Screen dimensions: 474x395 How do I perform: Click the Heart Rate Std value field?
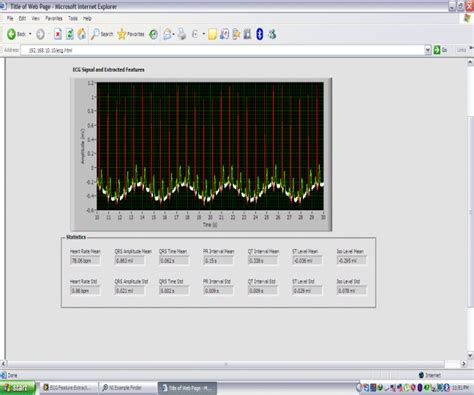(85, 291)
